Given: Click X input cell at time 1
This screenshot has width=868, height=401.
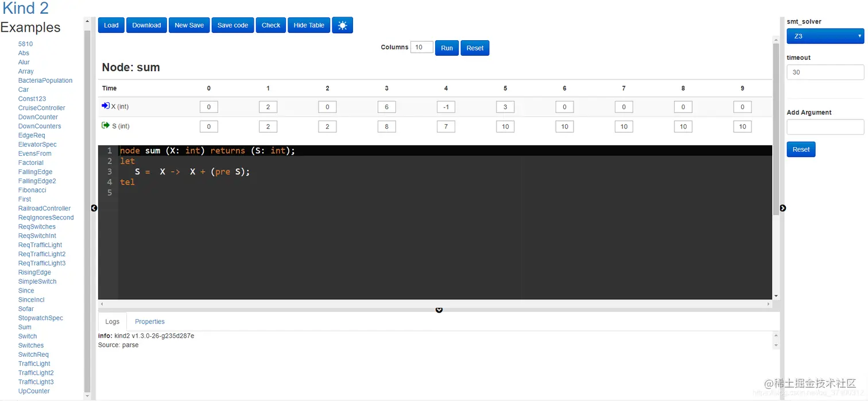Looking at the screenshot, I should (x=268, y=107).
